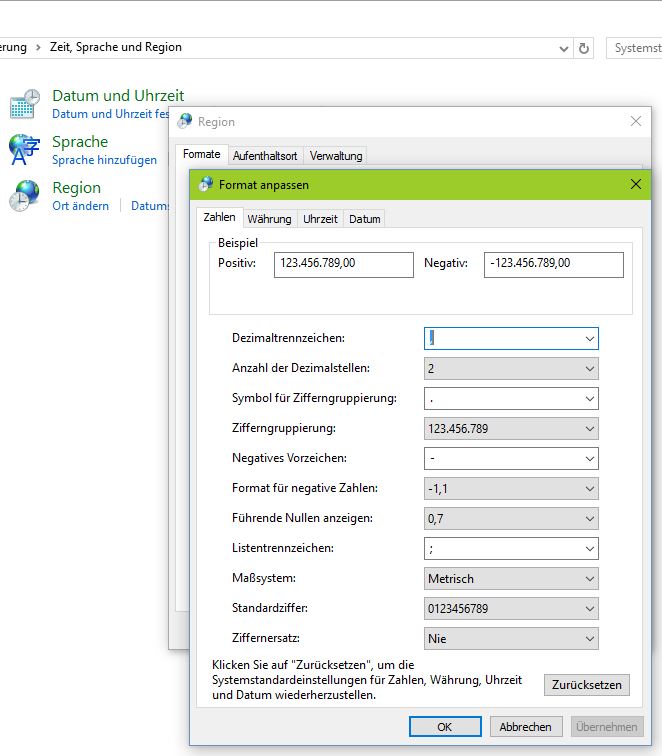Expand the Zifferngruppierung dropdown
Image resolution: width=662 pixels, height=756 pixels.
pyautogui.click(x=589, y=429)
